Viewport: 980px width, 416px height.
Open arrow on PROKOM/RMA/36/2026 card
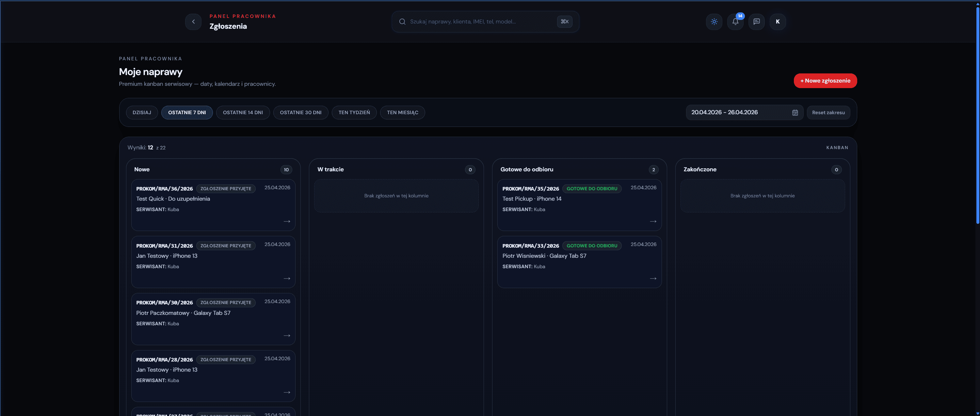click(287, 221)
